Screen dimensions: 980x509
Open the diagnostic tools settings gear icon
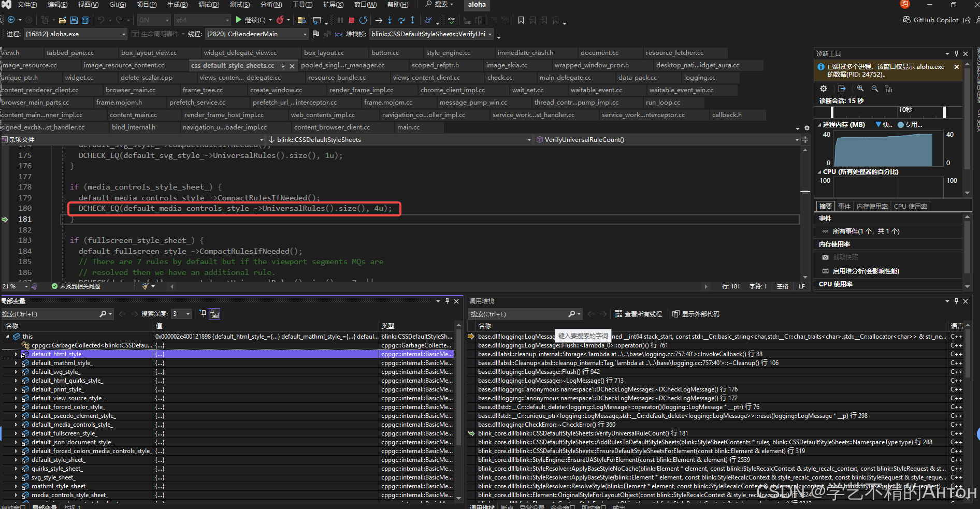824,89
